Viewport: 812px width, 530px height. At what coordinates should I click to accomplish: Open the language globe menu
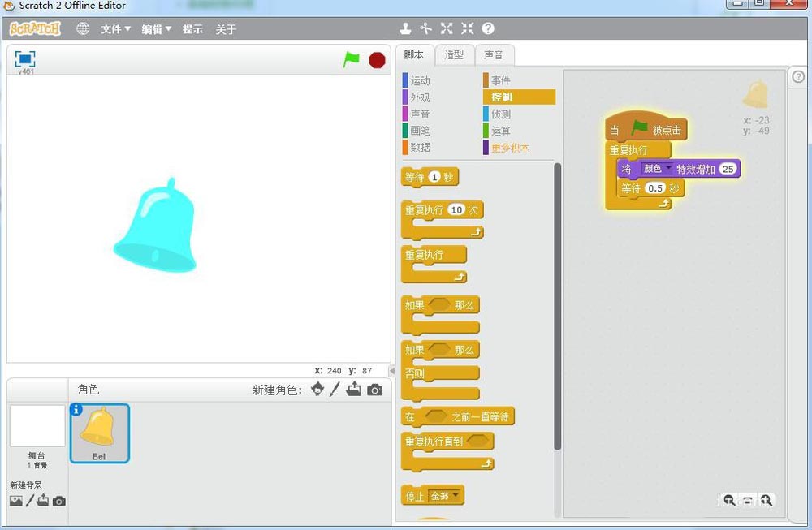[x=82, y=28]
